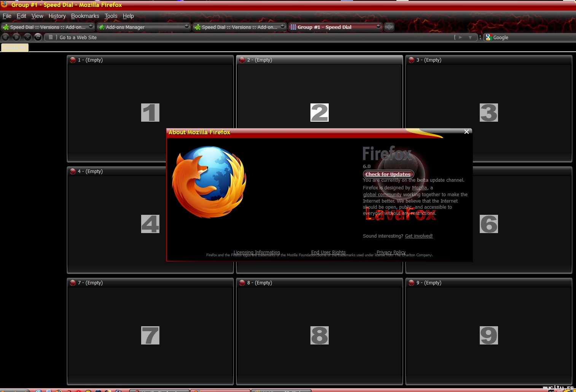
Task: Open the History menu
Action: pos(57,16)
